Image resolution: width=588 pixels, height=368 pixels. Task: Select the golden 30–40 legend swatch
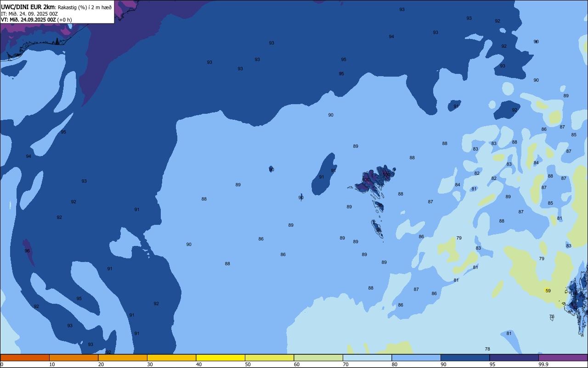point(171,357)
